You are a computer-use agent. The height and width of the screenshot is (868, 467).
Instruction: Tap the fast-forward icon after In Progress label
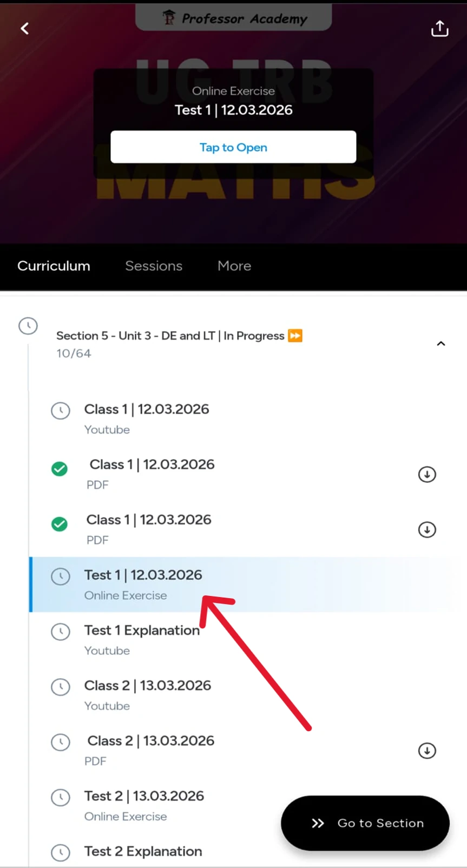(x=295, y=335)
